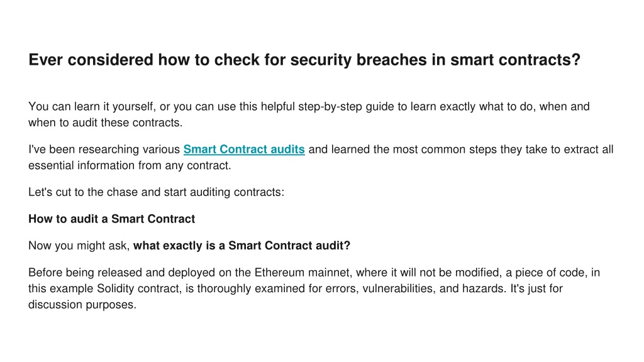This screenshot has width=644, height=362.
Task: Click the bold 'How to audit a Smart Contract' subheading
Action: [x=112, y=219]
